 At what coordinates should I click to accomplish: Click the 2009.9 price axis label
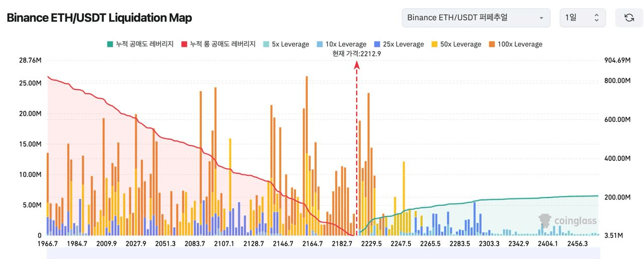point(106,244)
